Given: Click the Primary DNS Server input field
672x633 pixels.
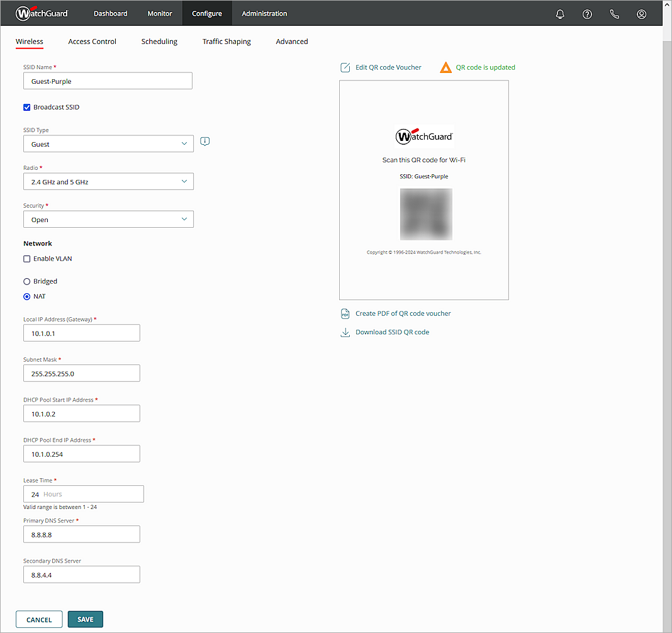Looking at the screenshot, I should 81,534.
